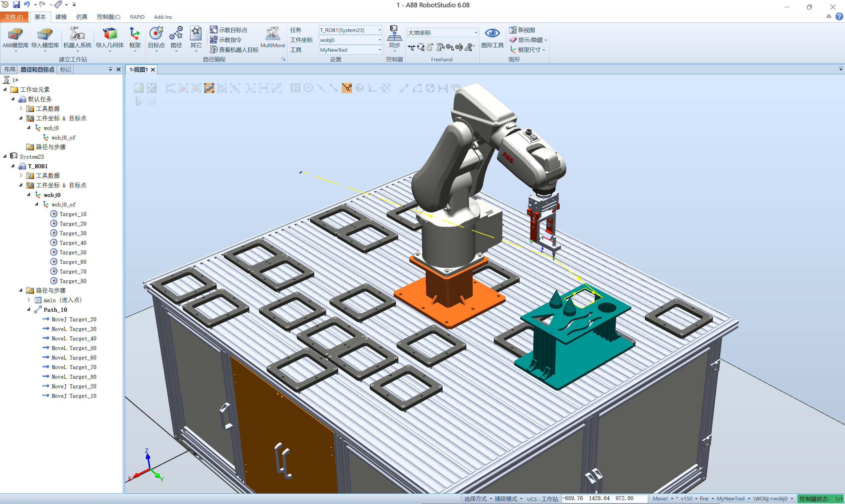Select Target_10 in the tree
The height and width of the screenshot is (504, 845).
click(x=73, y=214)
